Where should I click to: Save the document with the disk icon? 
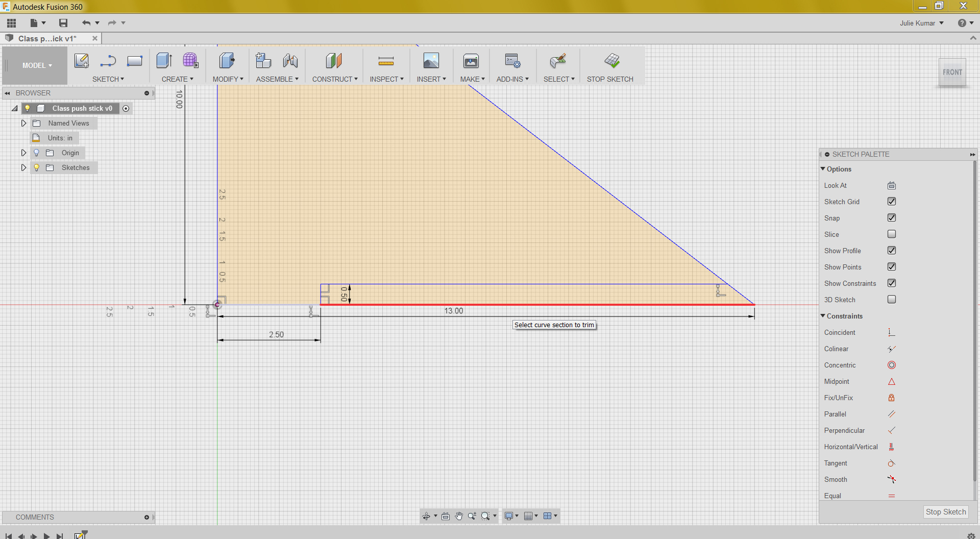pos(63,23)
